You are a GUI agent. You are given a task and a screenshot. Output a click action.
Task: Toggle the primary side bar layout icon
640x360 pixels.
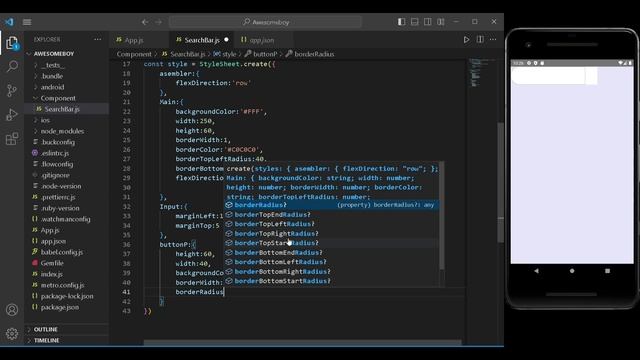pyautogui.click(x=402, y=22)
